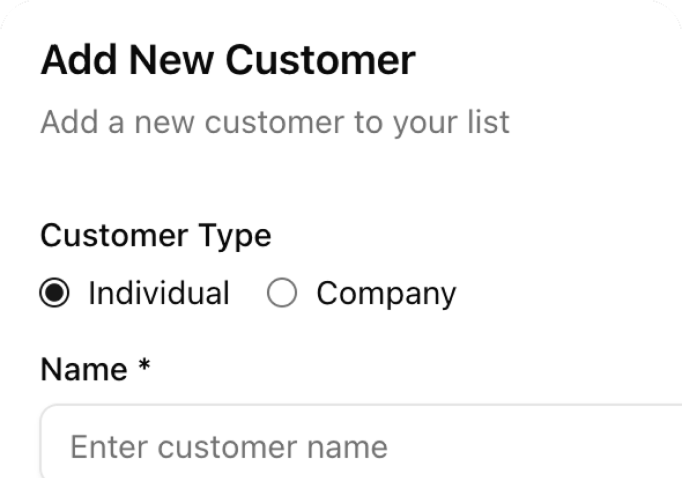Choose Individual as the customer type
The image size is (682, 478).
[57, 294]
